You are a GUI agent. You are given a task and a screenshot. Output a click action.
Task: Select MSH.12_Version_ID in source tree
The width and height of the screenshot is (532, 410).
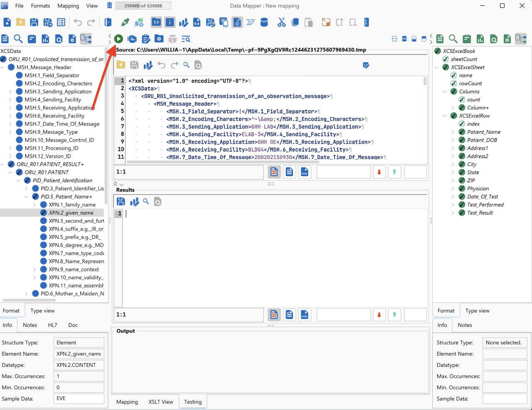pyautogui.click(x=48, y=156)
